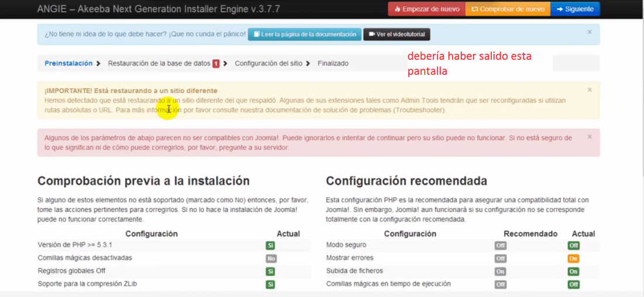The width and height of the screenshot is (644, 297).
Task: Click the Comillas mágicas desactivadas row
Action: click(x=174, y=258)
